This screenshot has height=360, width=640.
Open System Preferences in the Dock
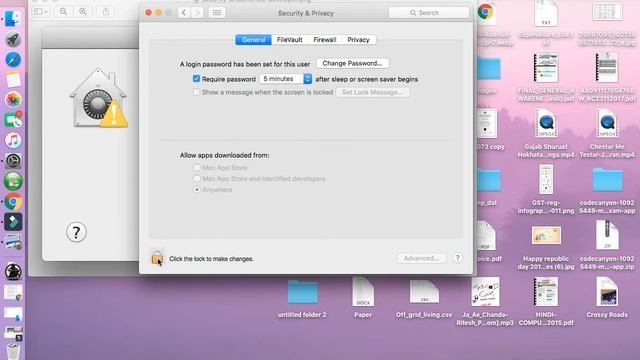point(13,161)
